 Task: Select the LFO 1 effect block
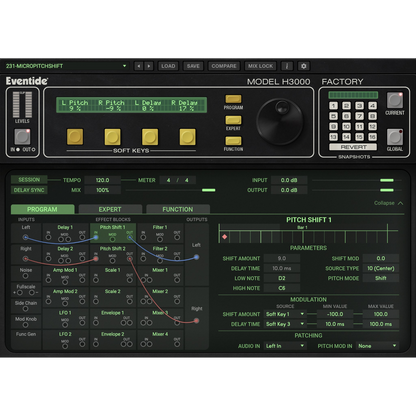tap(65, 318)
